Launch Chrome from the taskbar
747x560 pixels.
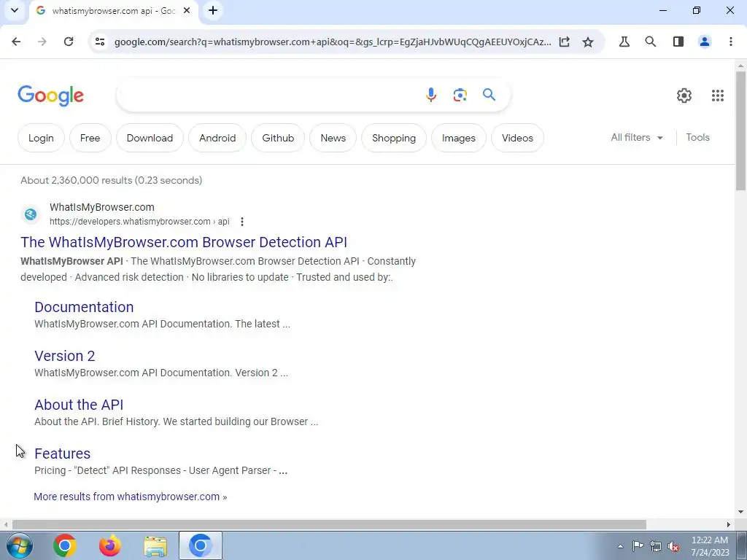coord(65,545)
